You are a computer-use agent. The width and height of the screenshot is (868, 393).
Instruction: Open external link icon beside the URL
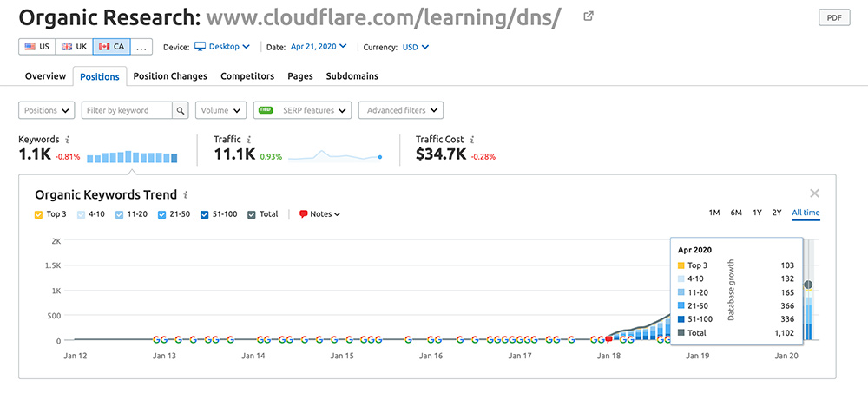[x=589, y=16]
